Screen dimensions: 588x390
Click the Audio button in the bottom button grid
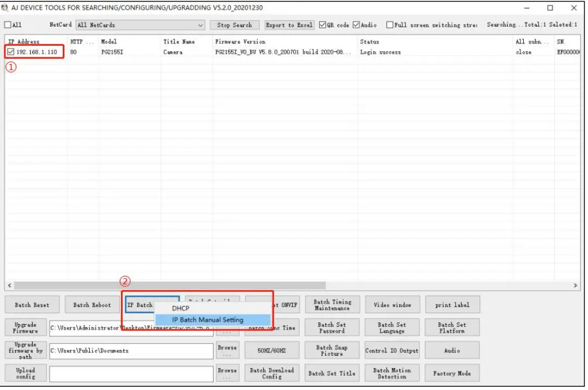coord(452,351)
